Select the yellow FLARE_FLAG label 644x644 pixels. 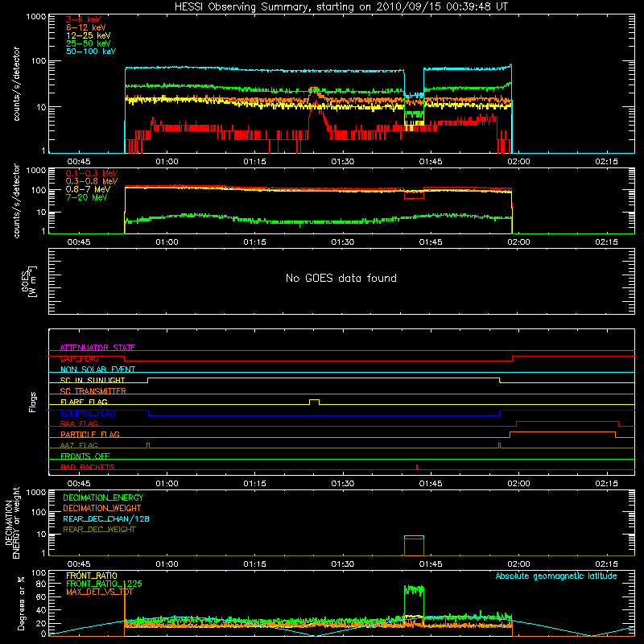pyautogui.click(x=84, y=402)
